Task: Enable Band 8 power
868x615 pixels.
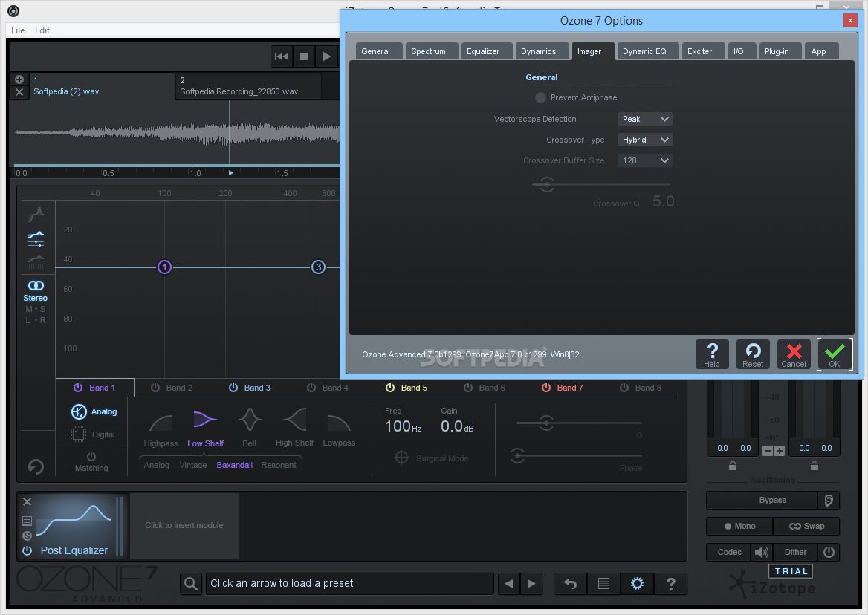Action: click(624, 388)
